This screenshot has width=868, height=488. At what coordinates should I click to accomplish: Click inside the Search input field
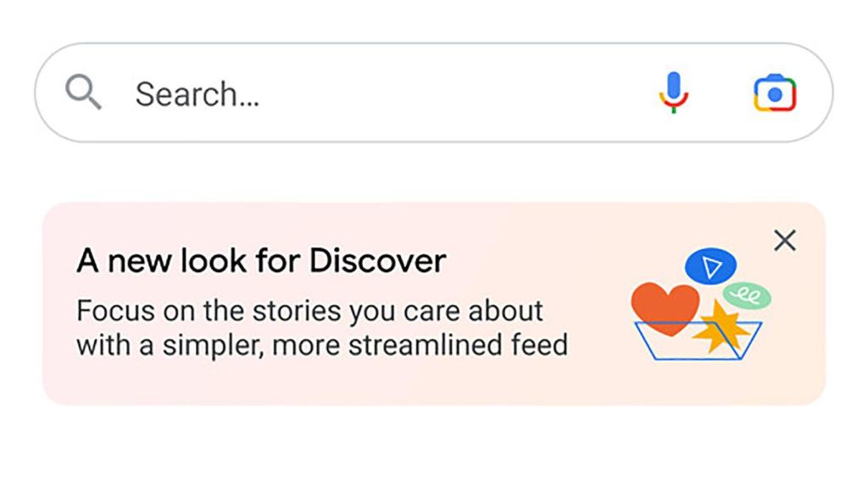pyautogui.click(x=339, y=93)
